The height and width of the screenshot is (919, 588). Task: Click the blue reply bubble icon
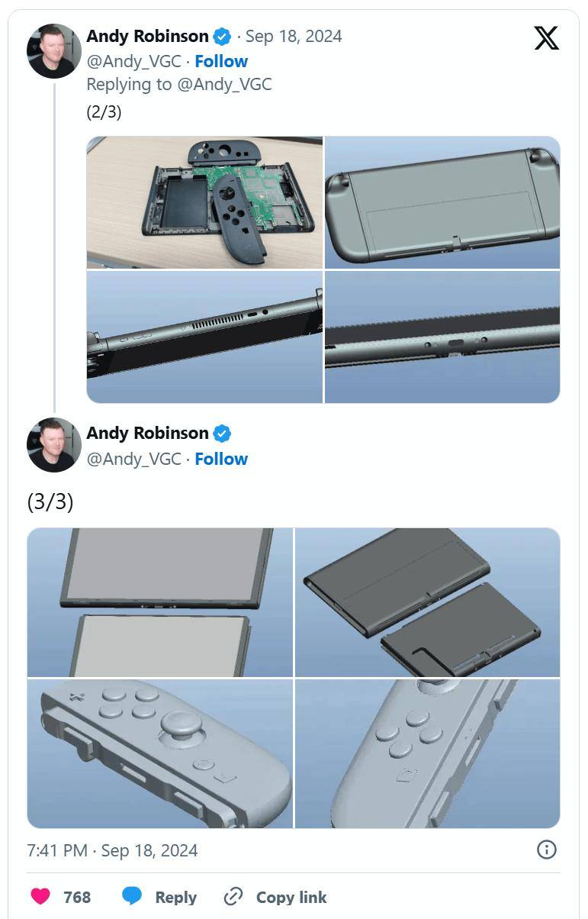pyautogui.click(x=133, y=897)
